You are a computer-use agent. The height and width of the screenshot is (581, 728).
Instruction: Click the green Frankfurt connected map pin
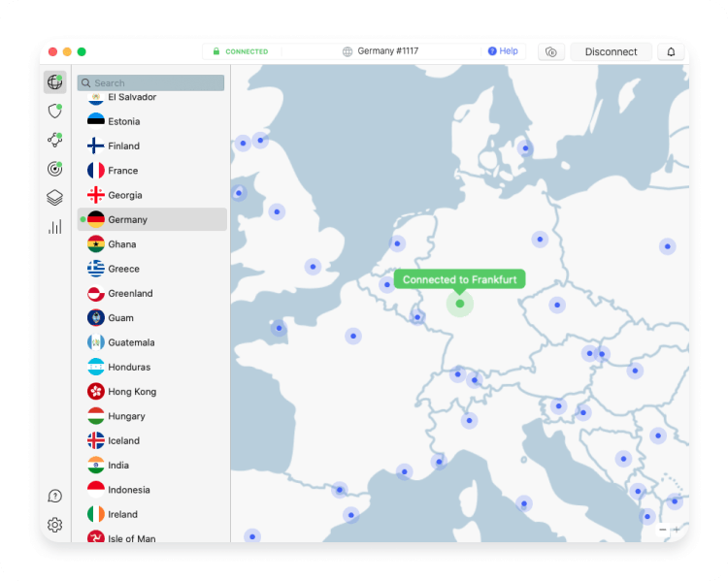click(460, 304)
